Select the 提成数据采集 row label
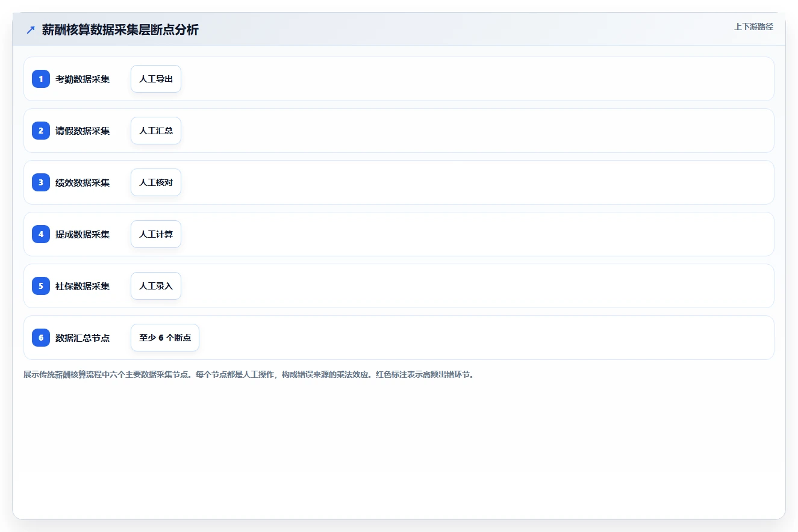The image size is (798, 532). pyautogui.click(x=83, y=234)
